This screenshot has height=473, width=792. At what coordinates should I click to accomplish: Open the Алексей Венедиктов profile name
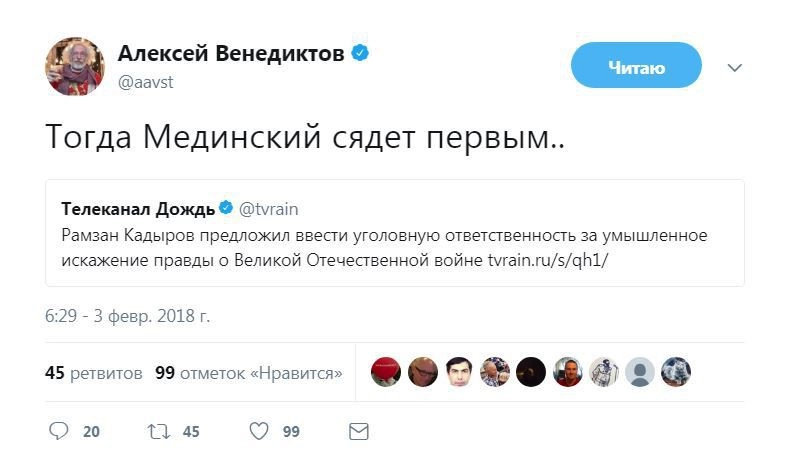(x=230, y=54)
